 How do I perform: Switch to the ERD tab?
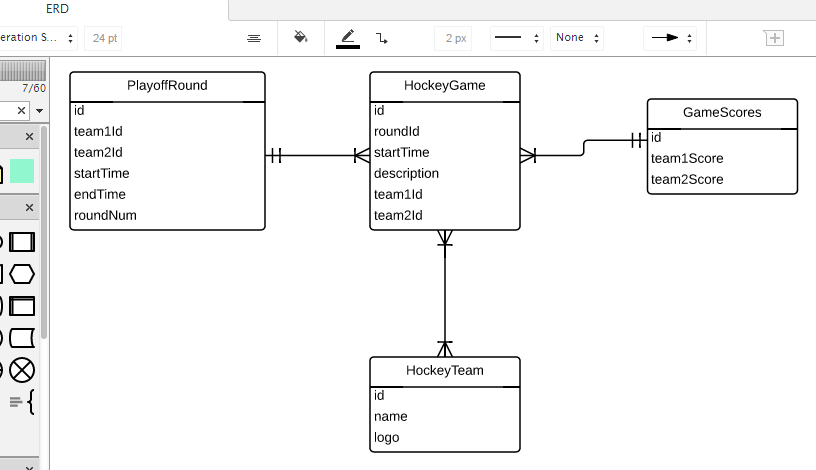(x=57, y=7)
